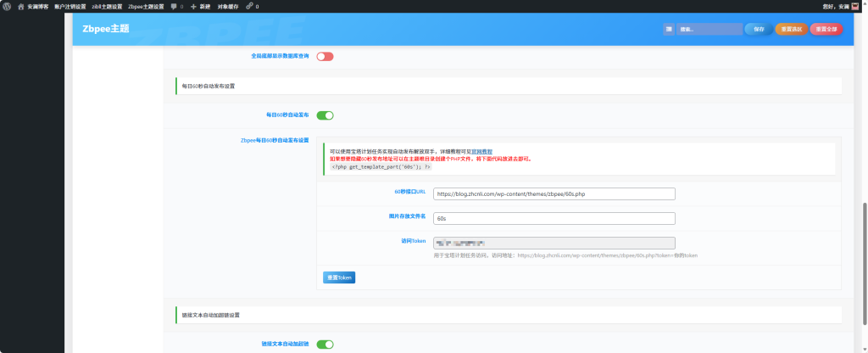Click the link chain icon in admin bar
The image size is (868, 353).
248,6
